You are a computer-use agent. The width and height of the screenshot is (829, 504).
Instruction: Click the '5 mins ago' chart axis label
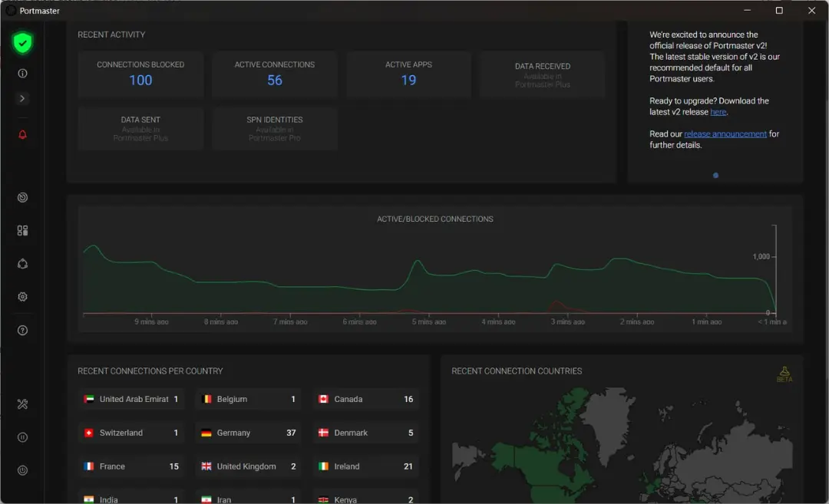429,321
